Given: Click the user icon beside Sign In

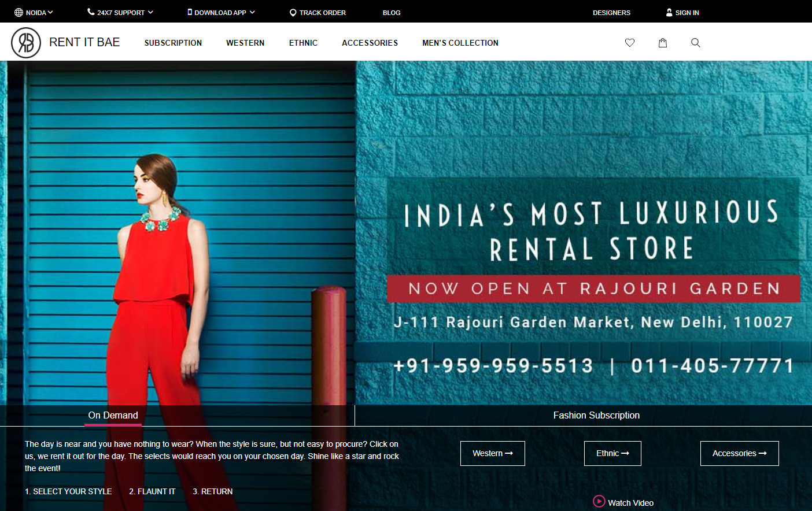Looking at the screenshot, I should pyautogui.click(x=669, y=12).
